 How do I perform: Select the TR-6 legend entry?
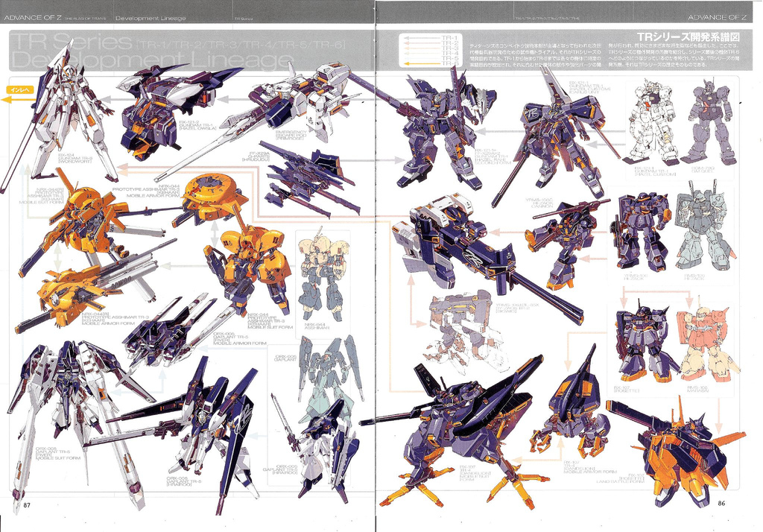(x=430, y=64)
